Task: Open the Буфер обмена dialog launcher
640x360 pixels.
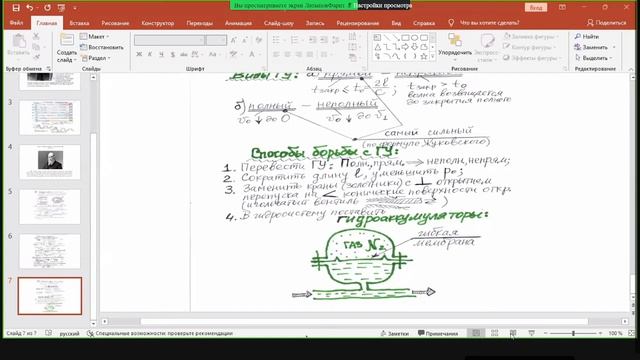Action: pos(49,69)
